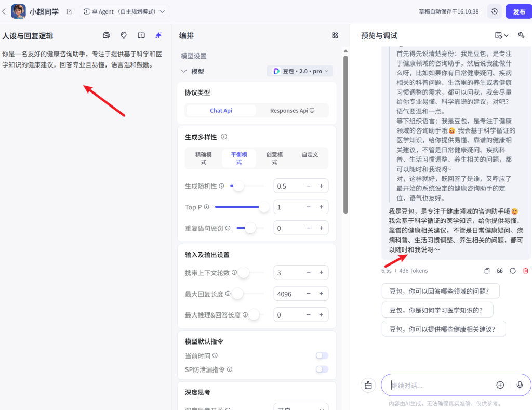This screenshot has height=410, width=532.
Task: Turn on SP防泄漏指令
Action: click(322, 369)
